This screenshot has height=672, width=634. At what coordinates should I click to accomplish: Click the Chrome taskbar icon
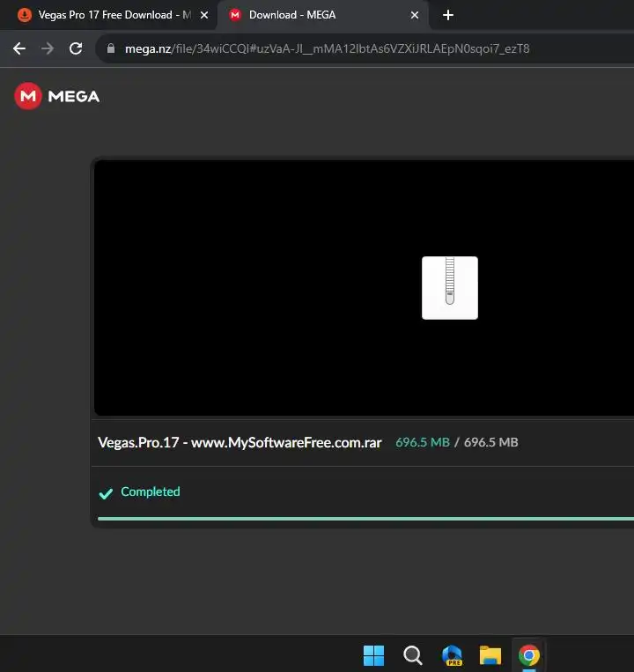[x=529, y=655]
